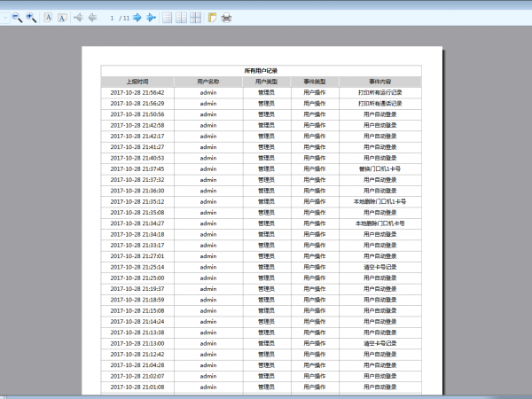The image size is (532, 399).
Task: Click the zoom out magnifier icon
Action: [x=17, y=18]
